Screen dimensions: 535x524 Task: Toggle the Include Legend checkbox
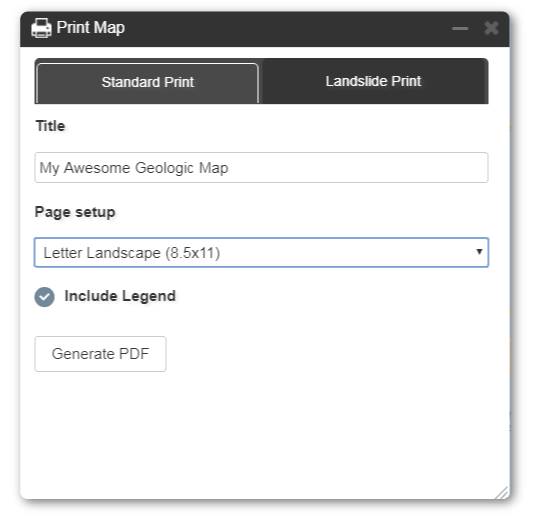[44, 297]
